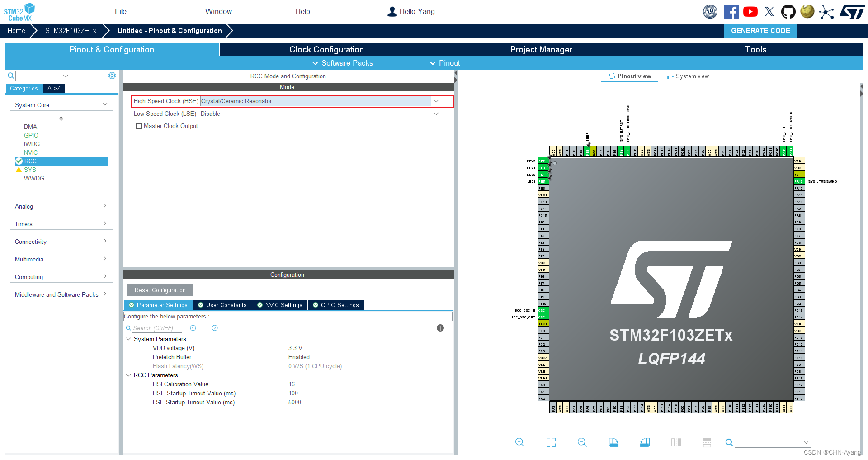Zoom in on the chip pinout

(520, 442)
